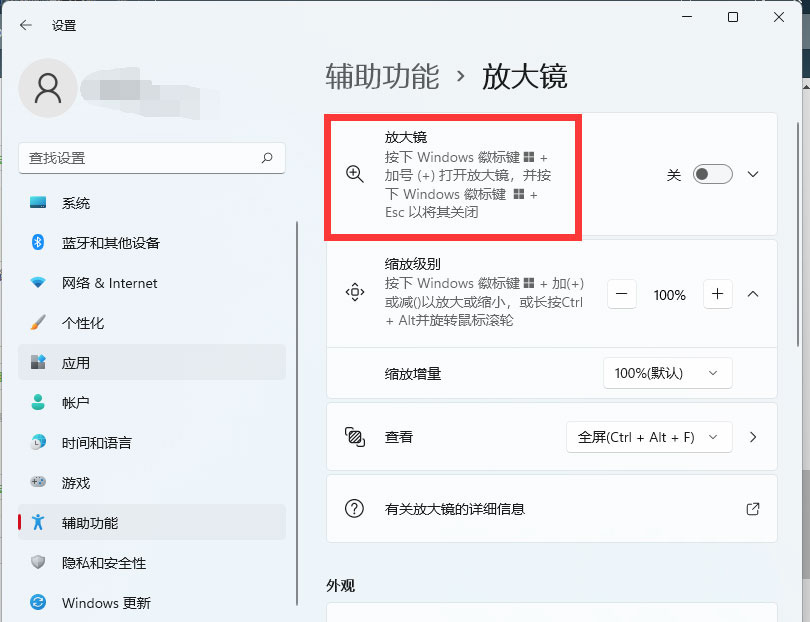Open the 查看 mode dropdown showing 全屏(Ctrl + Alt + F)
The image size is (810, 622).
click(648, 437)
